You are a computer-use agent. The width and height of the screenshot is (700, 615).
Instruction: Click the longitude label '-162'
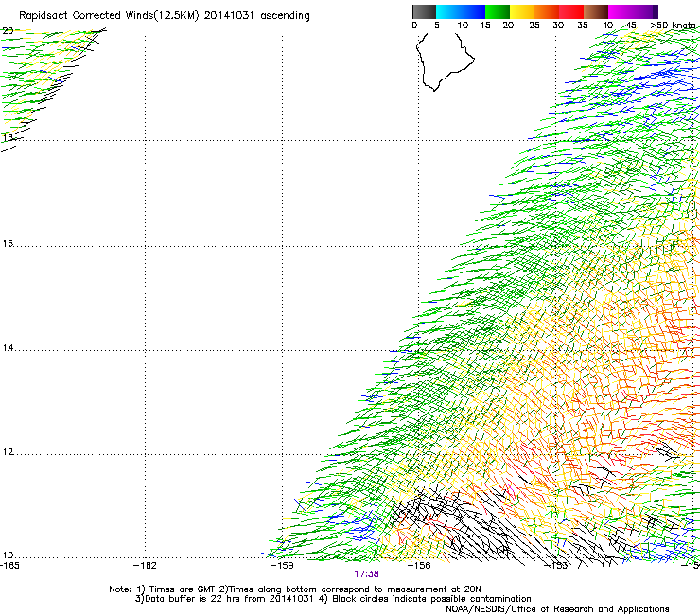[x=145, y=566]
